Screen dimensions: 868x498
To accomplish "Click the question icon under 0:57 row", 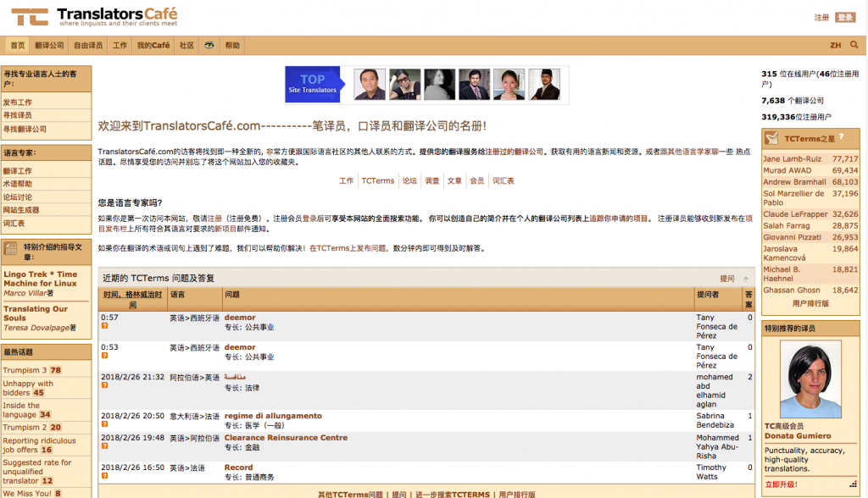I will point(104,326).
